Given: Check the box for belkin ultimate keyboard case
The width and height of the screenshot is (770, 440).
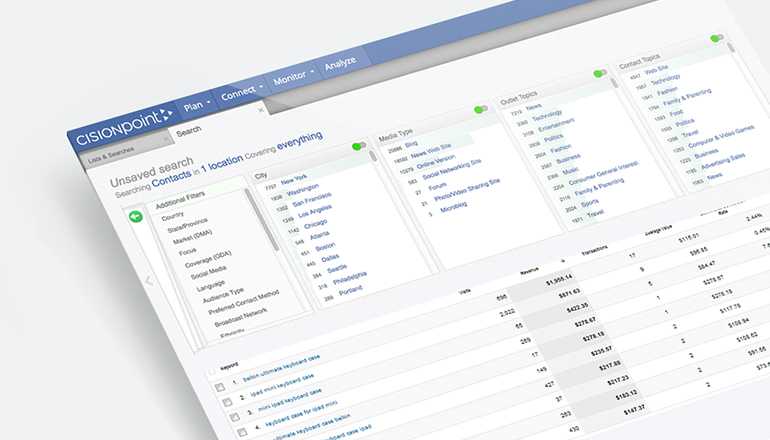Looking at the screenshot, I should click(220, 387).
